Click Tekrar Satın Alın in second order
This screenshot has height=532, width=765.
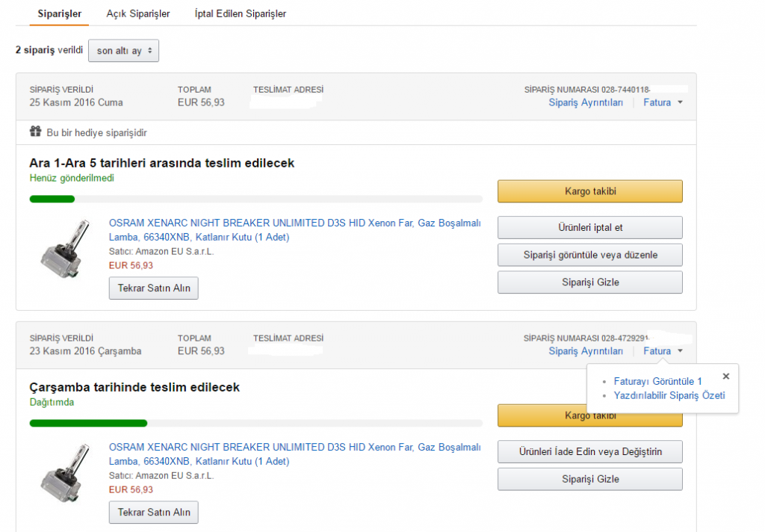pyautogui.click(x=154, y=512)
